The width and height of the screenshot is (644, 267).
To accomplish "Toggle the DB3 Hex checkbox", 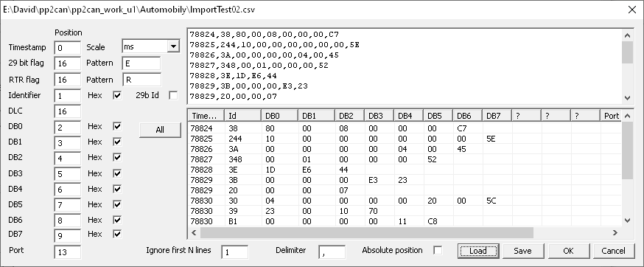I will point(117,173).
